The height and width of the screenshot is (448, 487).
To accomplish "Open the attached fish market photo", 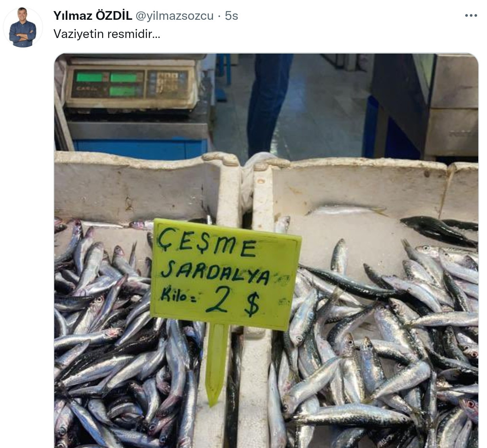I will (x=266, y=251).
